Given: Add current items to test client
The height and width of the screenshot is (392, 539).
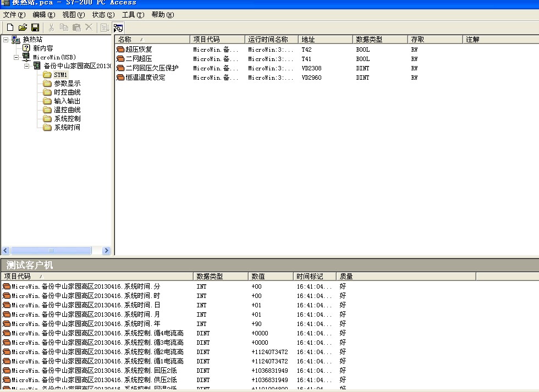Looking at the screenshot, I should (105, 27).
